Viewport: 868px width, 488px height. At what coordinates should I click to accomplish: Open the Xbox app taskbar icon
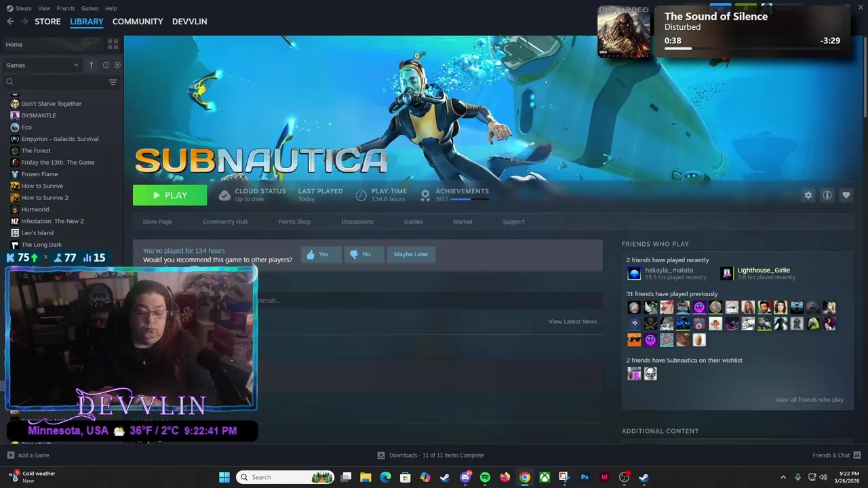(545, 477)
